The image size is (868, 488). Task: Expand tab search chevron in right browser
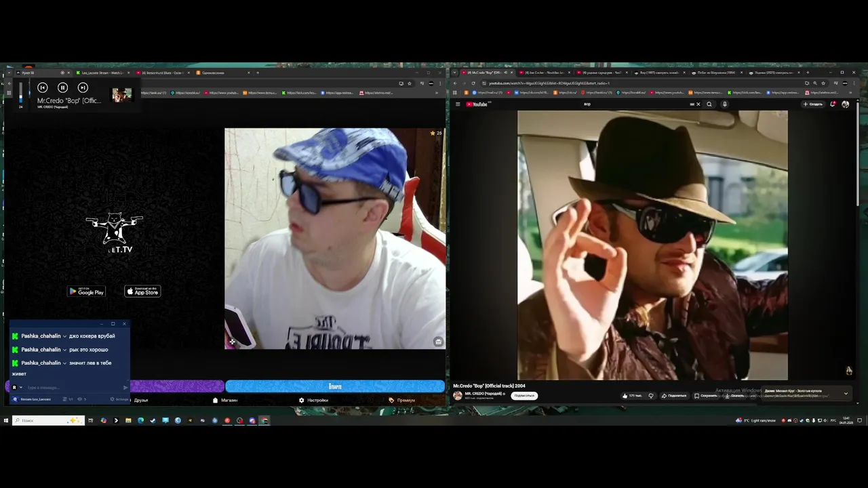(455, 73)
